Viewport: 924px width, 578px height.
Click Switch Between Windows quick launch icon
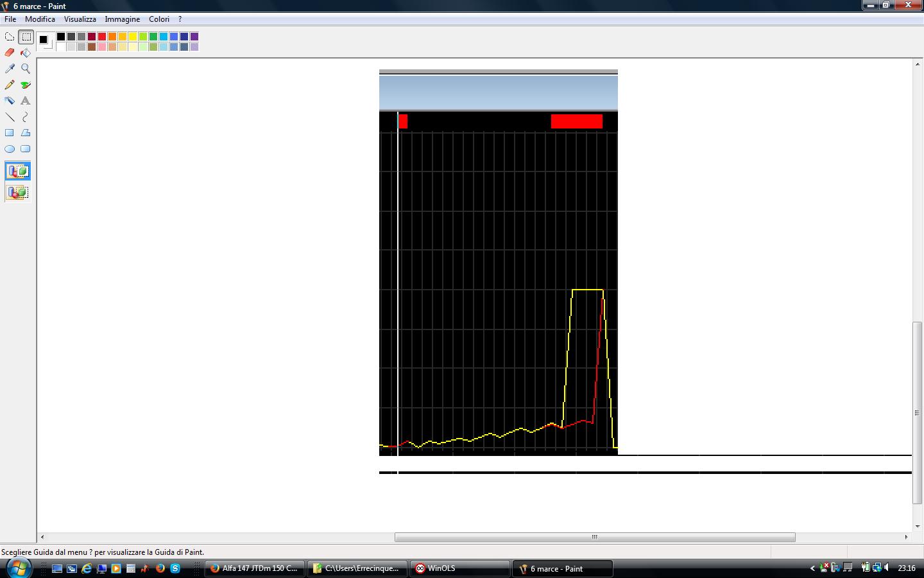pos(72,568)
